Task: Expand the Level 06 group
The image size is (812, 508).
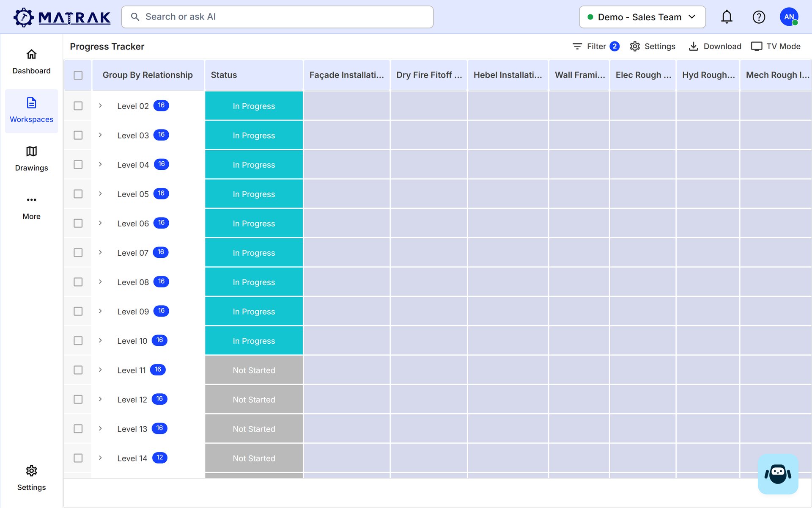Action: tap(100, 223)
